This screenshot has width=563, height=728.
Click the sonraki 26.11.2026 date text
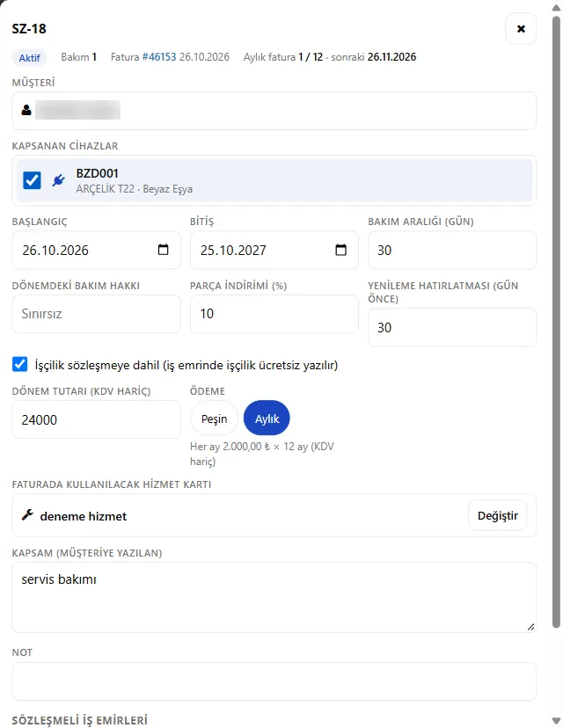tap(374, 57)
